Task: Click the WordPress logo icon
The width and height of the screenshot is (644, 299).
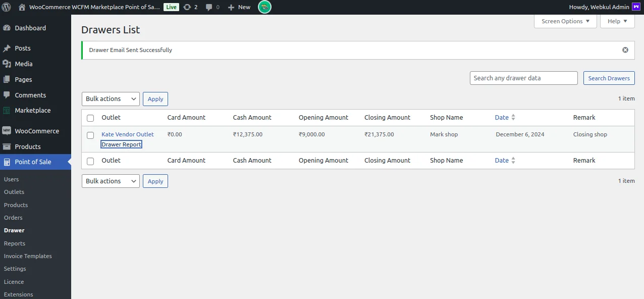Action: (x=7, y=7)
